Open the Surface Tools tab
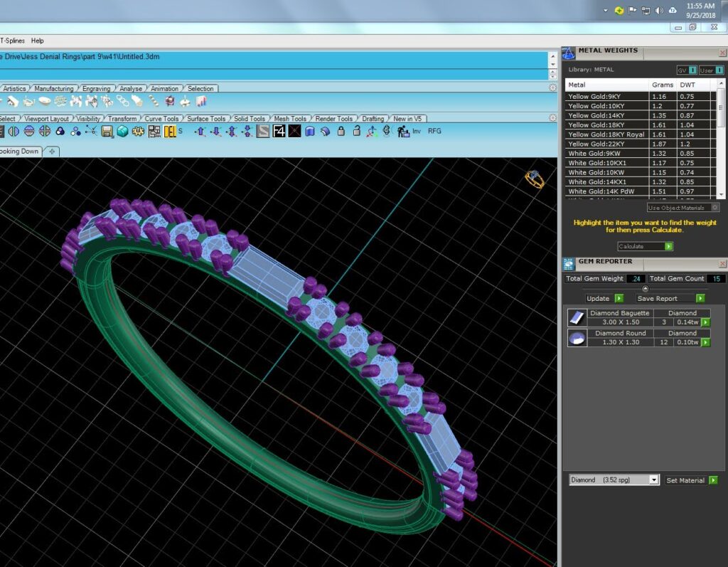The height and width of the screenshot is (567, 728). click(x=206, y=119)
